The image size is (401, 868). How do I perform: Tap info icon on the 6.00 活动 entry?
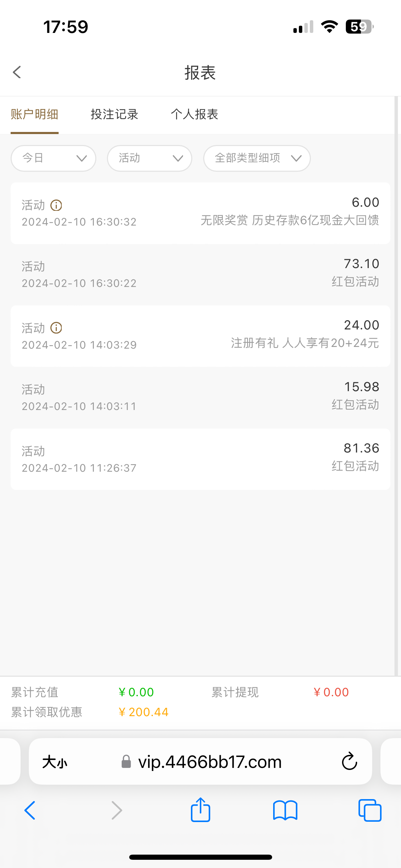tap(56, 205)
